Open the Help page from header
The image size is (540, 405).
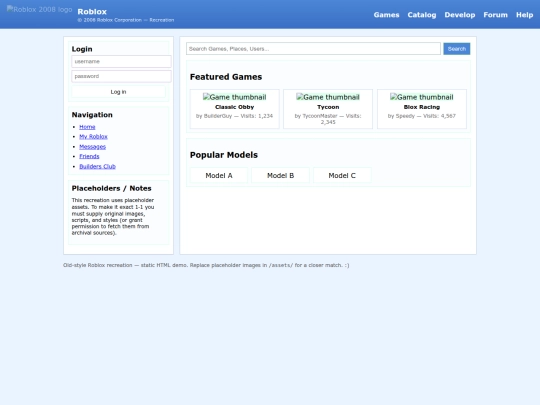[x=525, y=15]
